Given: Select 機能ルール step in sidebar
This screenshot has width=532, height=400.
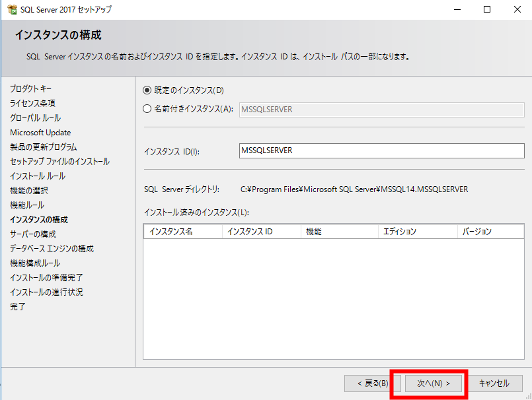Looking at the screenshot, I should pyautogui.click(x=27, y=205).
